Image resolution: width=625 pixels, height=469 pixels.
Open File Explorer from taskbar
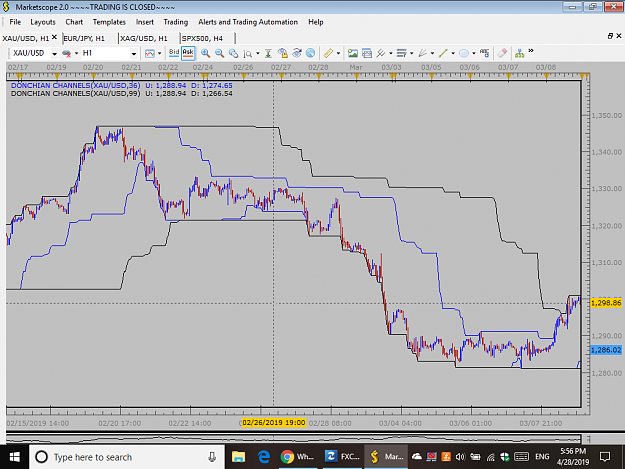tap(238, 457)
